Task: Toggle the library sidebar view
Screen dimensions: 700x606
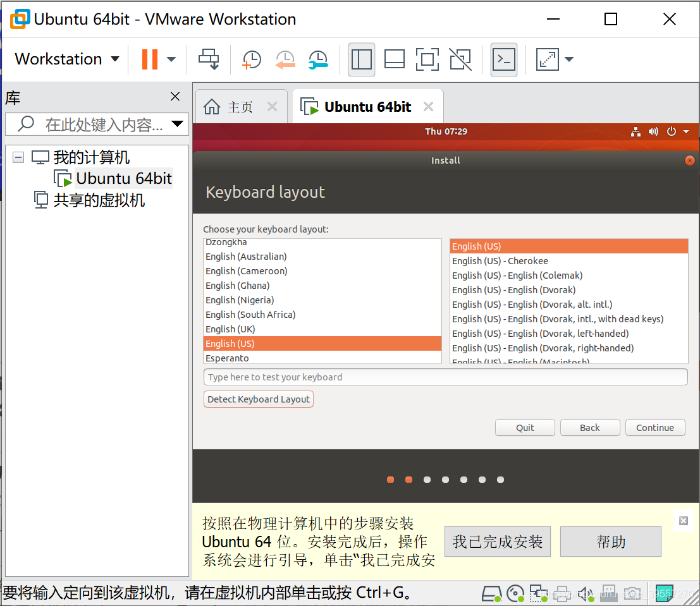Action: pos(362,59)
